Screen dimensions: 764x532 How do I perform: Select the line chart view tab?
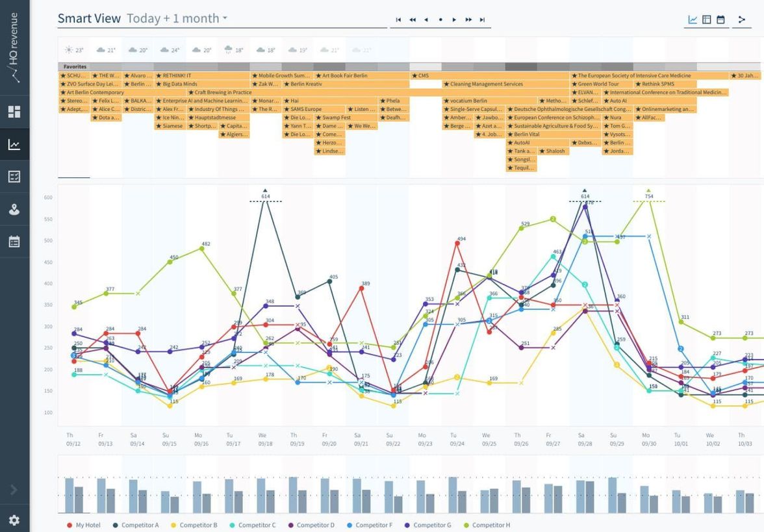coord(693,19)
